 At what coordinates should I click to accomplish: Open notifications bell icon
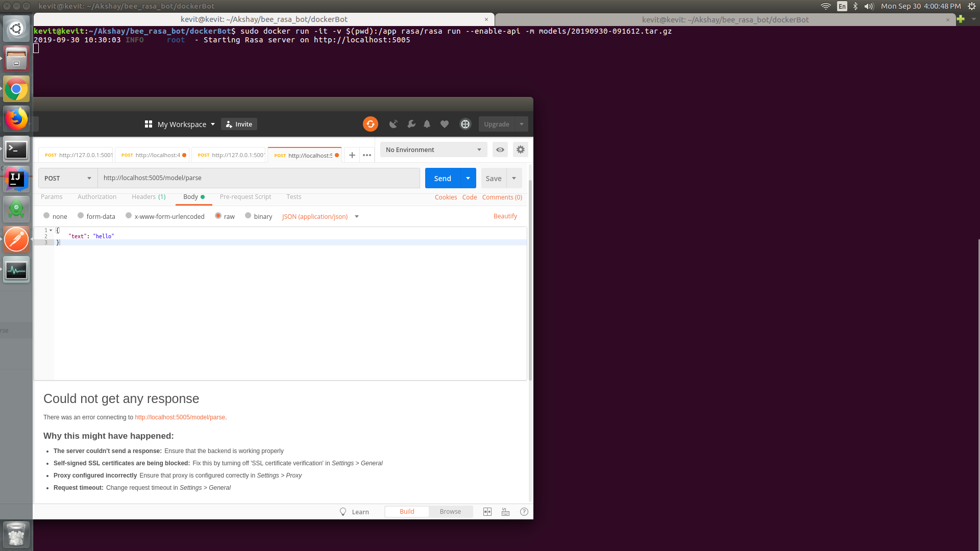tap(427, 124)
